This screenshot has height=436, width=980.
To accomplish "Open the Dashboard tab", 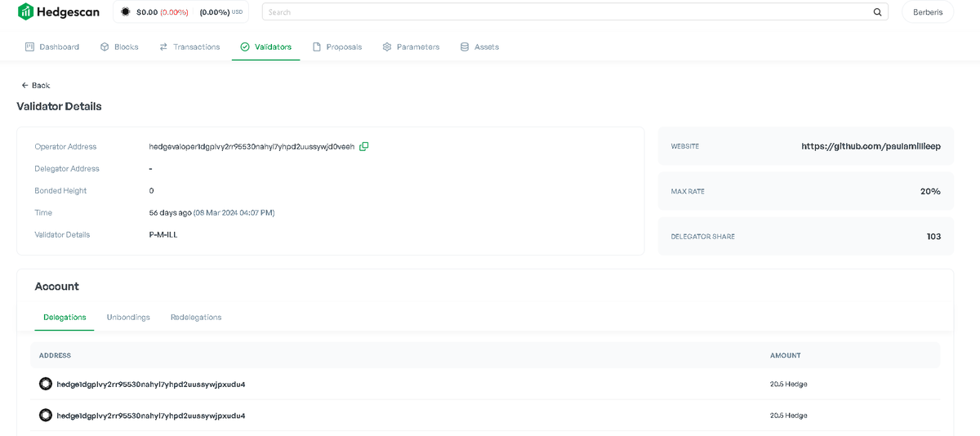I will click(x=52, y=47).
